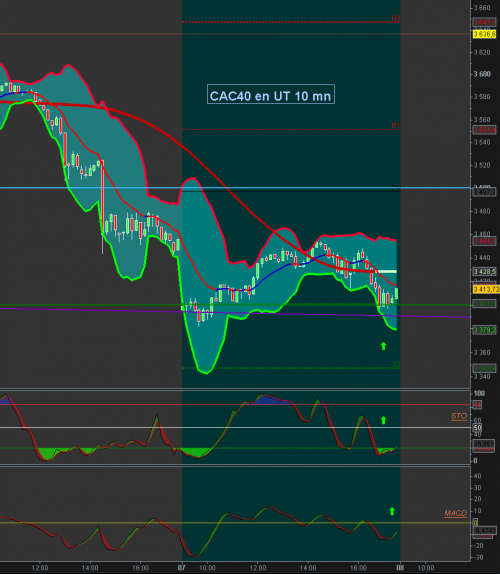Screen dimensions: 500x574
Task: Click the 08 date marker on time axis
Action: tap(400, 568)
